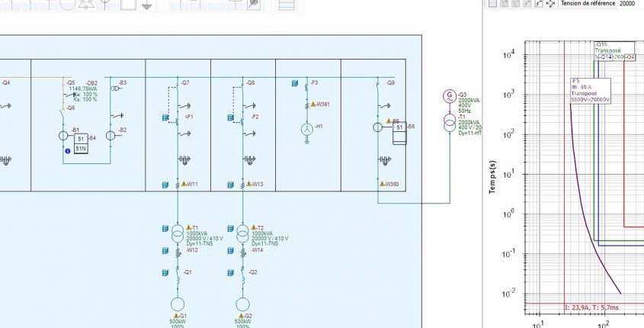Click the 'Dyn11-TNS' text under -T2
Screen dimensions: 644x328
click(x=264, y=243)
